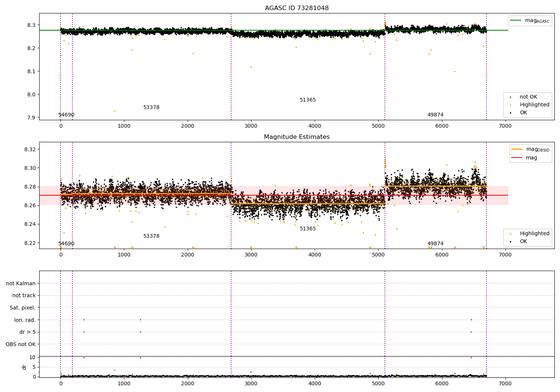Click the 'not Kalman' axis label

pos(21,283)
